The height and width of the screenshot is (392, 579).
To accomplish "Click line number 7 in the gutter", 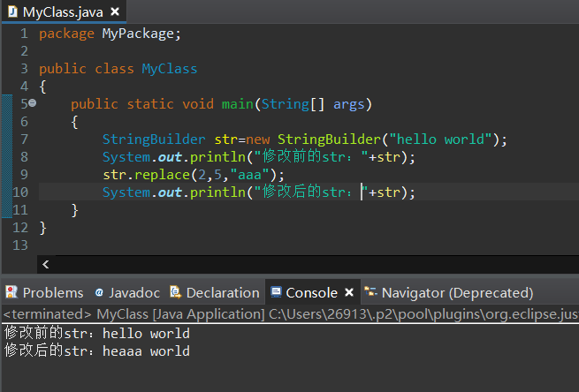I will 24,139.
